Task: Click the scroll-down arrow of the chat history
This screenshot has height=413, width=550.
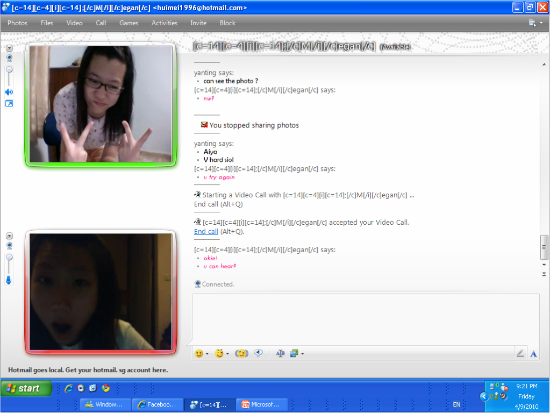Action: [544, 265]
